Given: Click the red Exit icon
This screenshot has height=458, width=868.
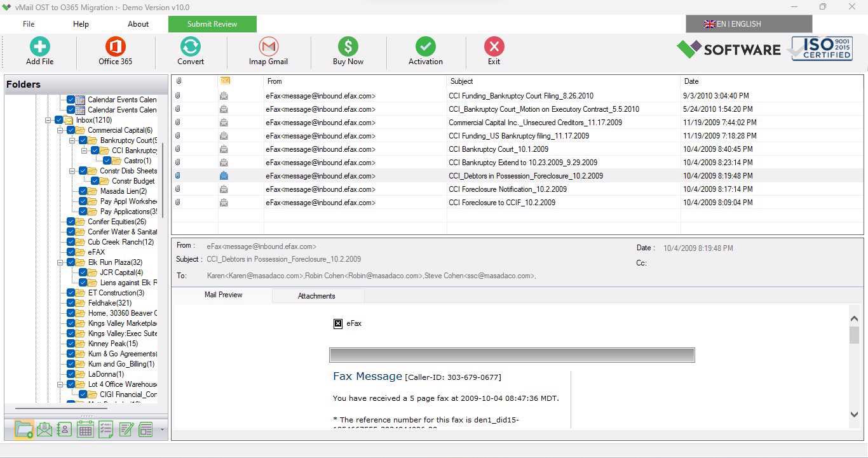Looking at the screenshot, I should tap(494, 46).
